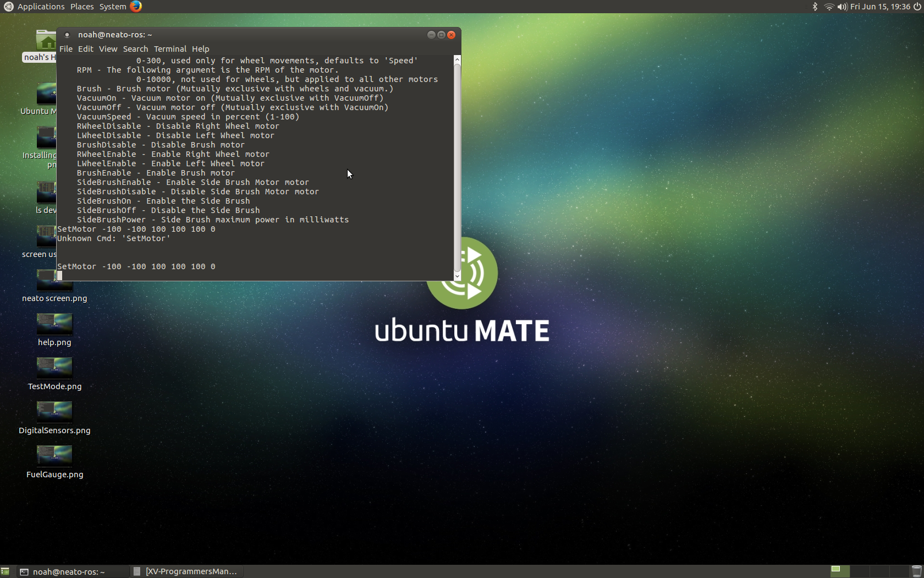Viewport: 924px width, 578px height.
Task: Select the TestMode.png desktop file
Action: tap(54, 375)
